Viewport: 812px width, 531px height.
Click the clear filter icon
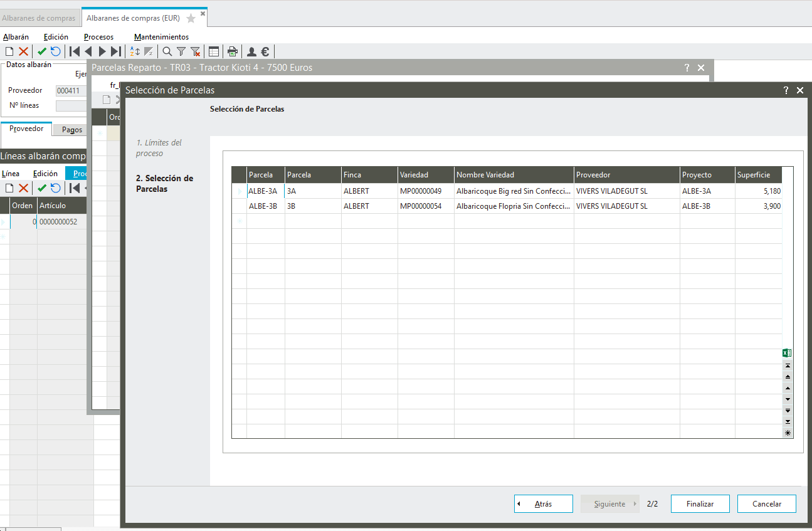tap(195, 52)
